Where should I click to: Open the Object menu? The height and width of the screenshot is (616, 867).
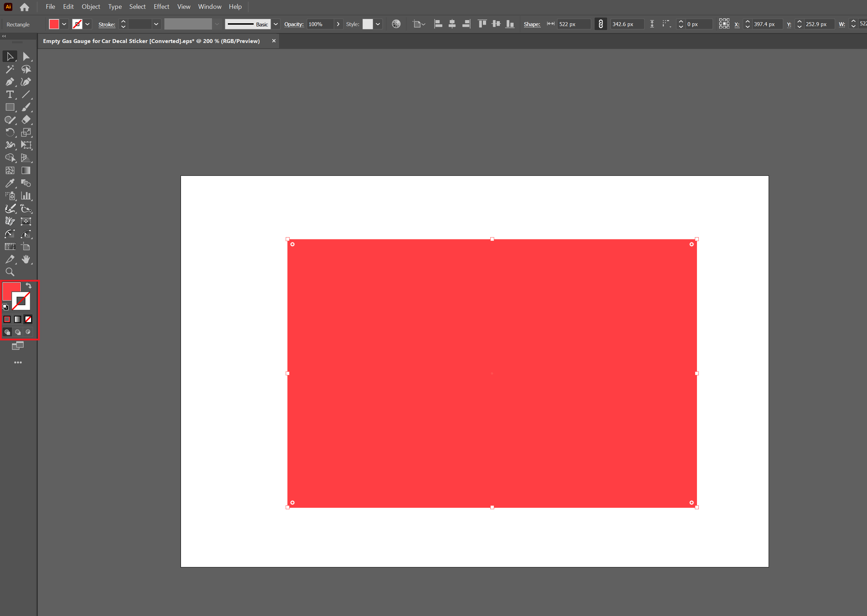point(91,6)
